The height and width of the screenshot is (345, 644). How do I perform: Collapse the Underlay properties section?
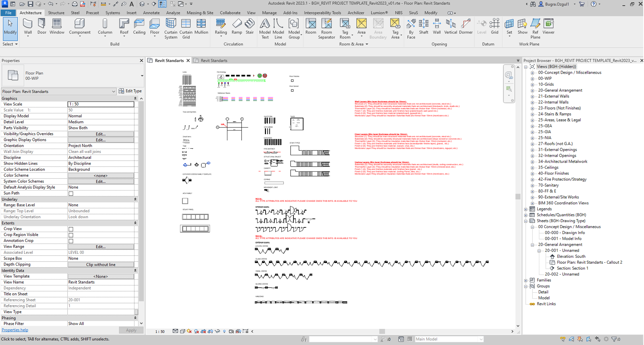coord(135,199)
